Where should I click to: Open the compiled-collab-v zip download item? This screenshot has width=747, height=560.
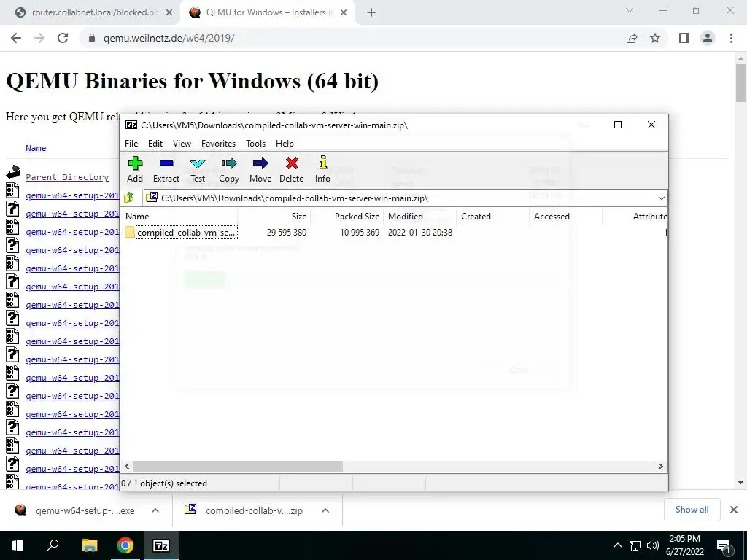[x=244, y=510]
